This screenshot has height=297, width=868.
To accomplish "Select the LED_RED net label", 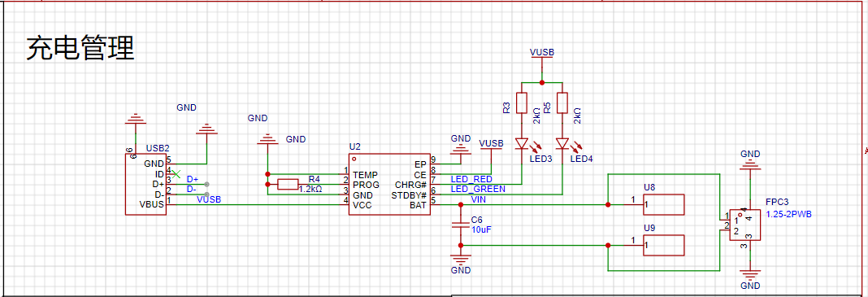I will click(x=471, y=179).
